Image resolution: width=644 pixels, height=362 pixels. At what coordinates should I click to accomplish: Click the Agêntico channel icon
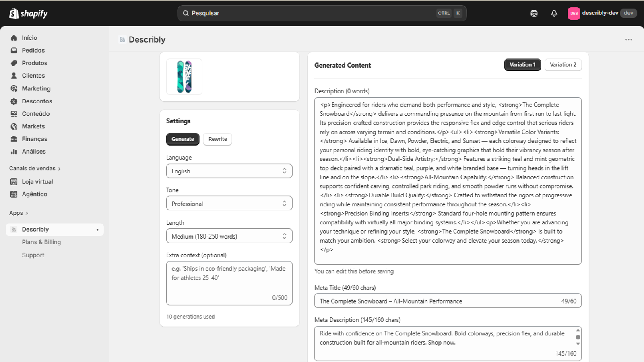coord(14,194)
